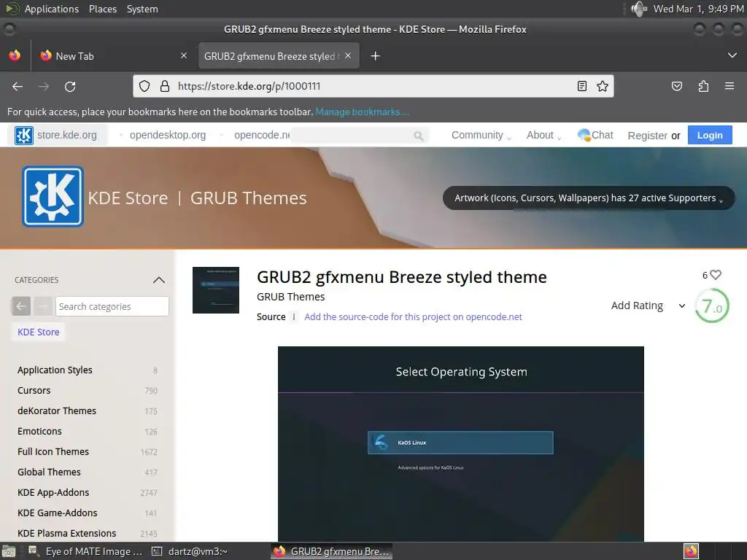The height and width of the screenshot is (560, 747).
Task: Open the Extensions puzzle icon
Action: tap(703, 86)
